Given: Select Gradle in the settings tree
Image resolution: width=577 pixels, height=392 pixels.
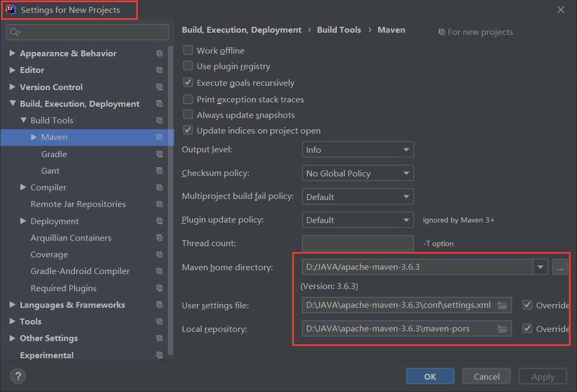Looking at the screenshot, I should coord(54,154).
